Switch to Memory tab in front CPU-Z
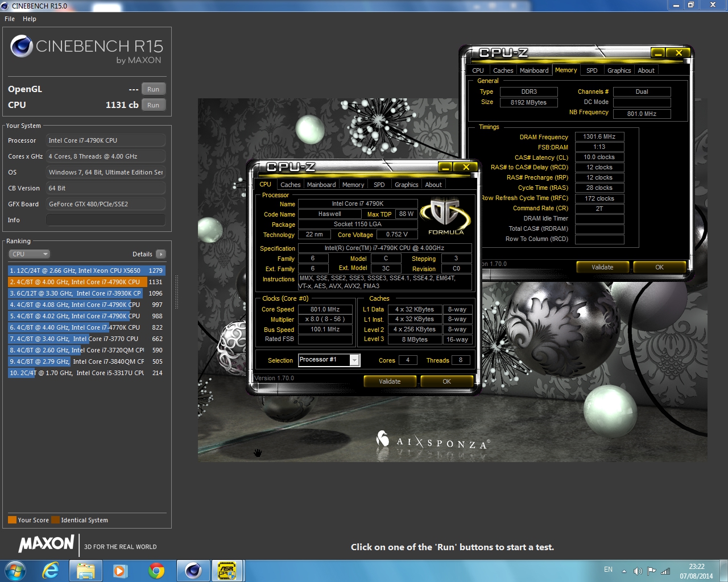The image size is (728, 582). [353, 185]
